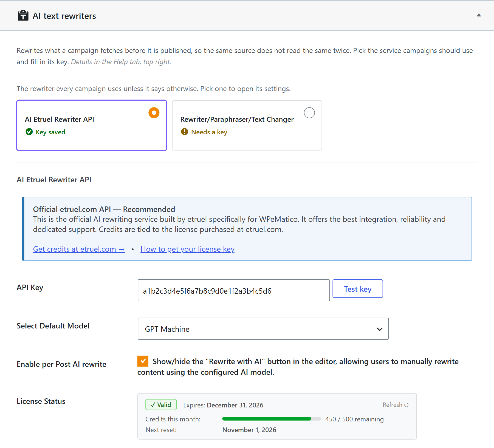494x448 pixels.
Task: Click the Test key button
Action: (x=358, y=289)
